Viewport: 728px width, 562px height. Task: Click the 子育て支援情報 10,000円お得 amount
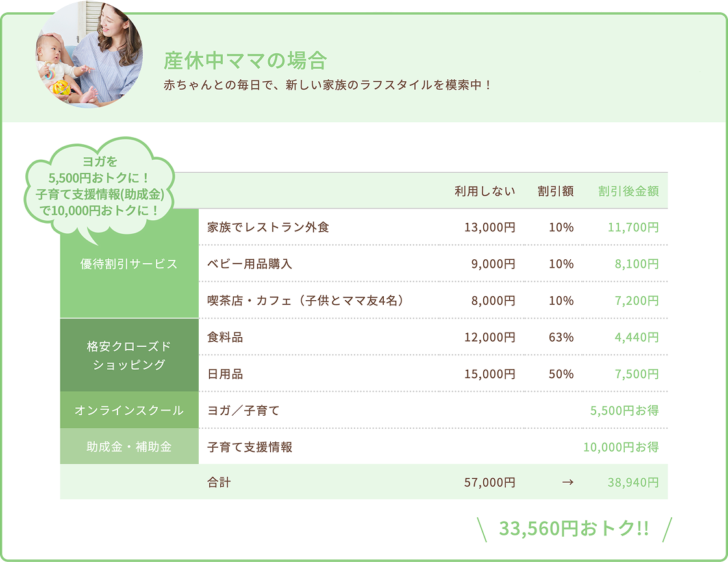[621, 447]
